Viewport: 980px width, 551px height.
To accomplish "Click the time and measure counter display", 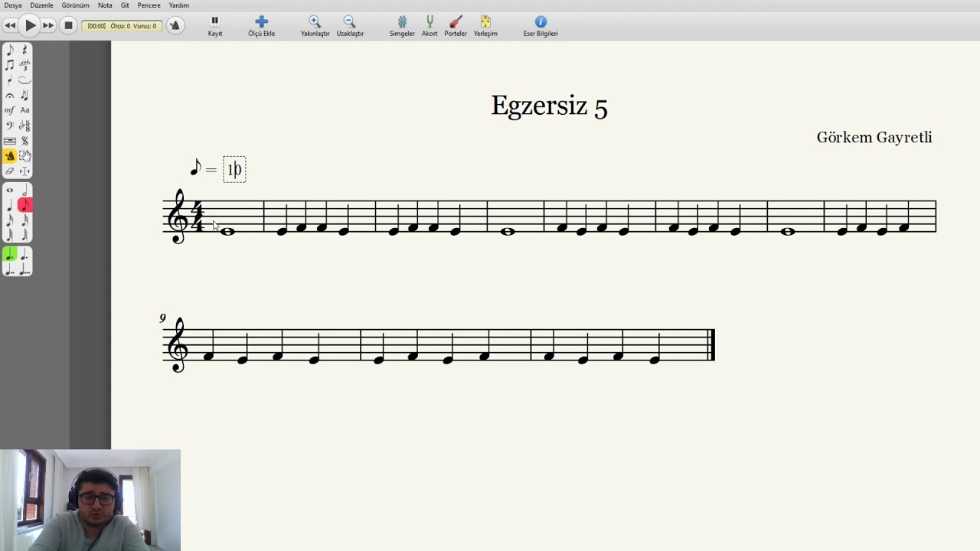I will click(122, 26).
